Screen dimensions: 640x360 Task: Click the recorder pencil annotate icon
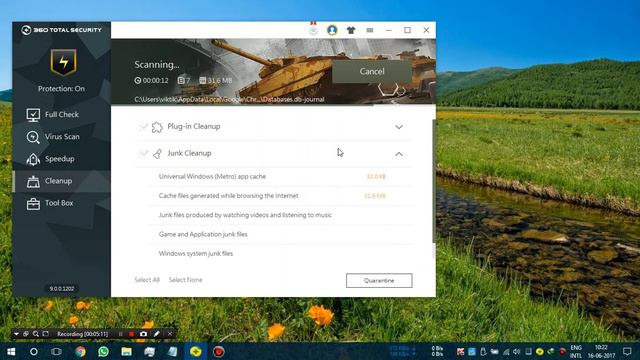pos(156,334)
